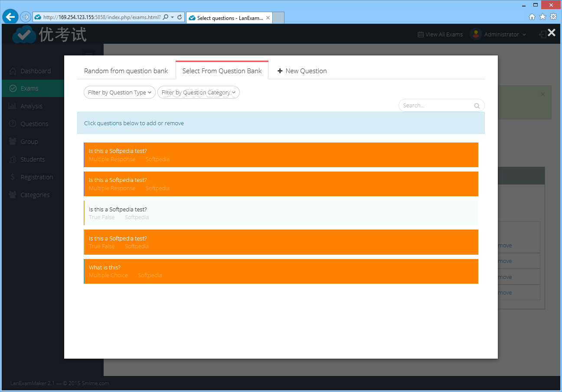Image resolution: width=562 pixels, height=392 pixels.
Task: Click the browser Forward arrow button
Action: (x=26, y=17)
